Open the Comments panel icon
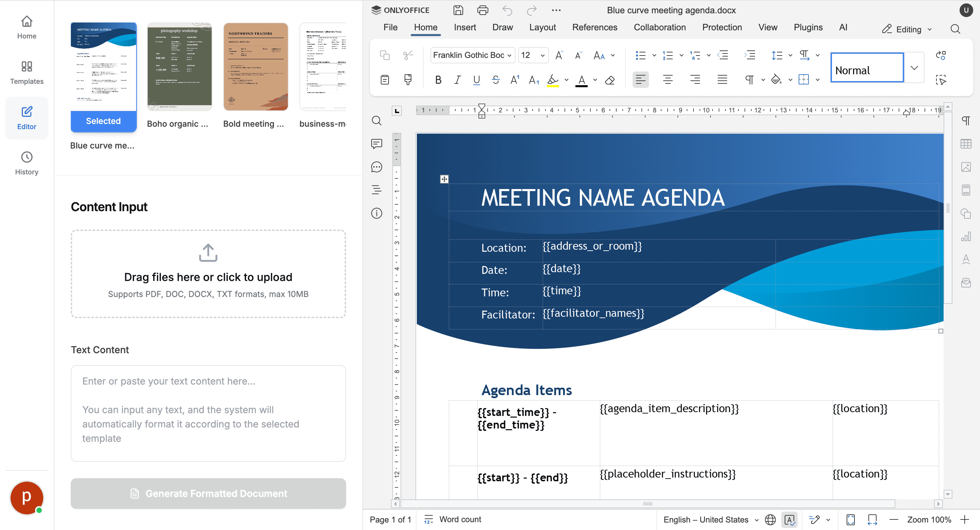Image resolution: width=980 pixels, height=530 pixels. pos(377,144)
